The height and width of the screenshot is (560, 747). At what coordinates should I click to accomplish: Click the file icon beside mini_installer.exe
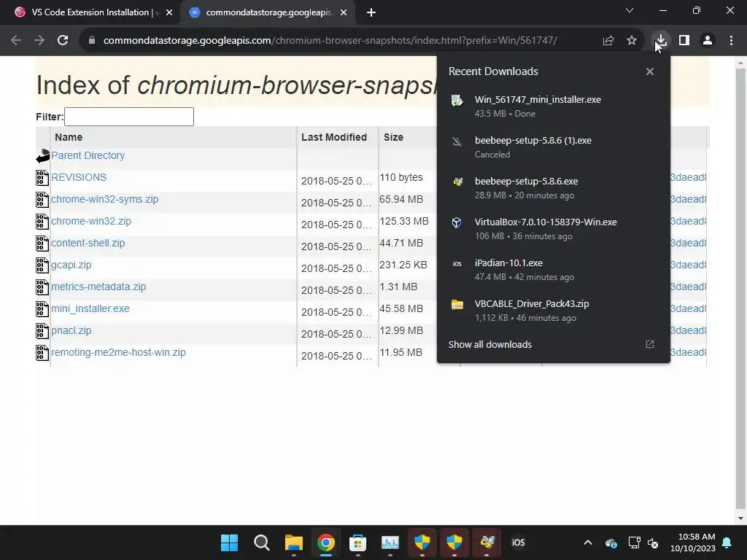(x=42, y=309)
